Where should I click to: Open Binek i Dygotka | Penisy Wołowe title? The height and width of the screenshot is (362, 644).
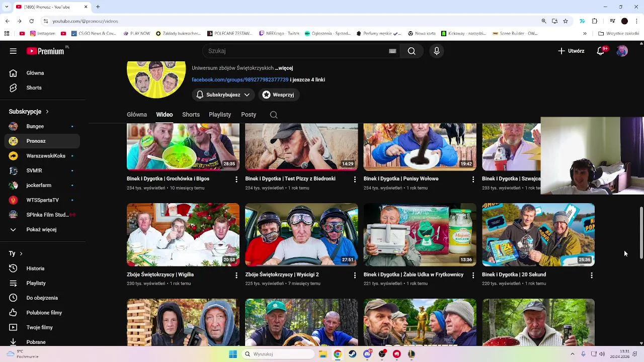[401, 178]
